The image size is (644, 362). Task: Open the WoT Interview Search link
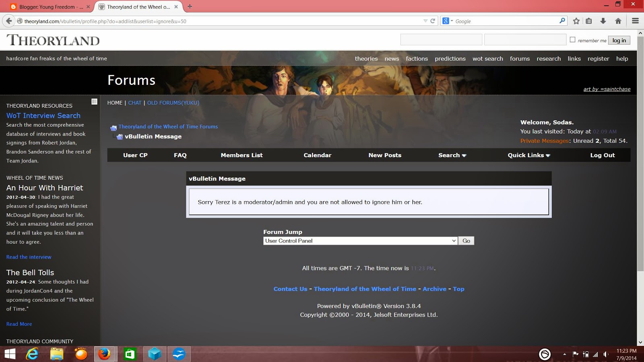click(x=43, y=115)
